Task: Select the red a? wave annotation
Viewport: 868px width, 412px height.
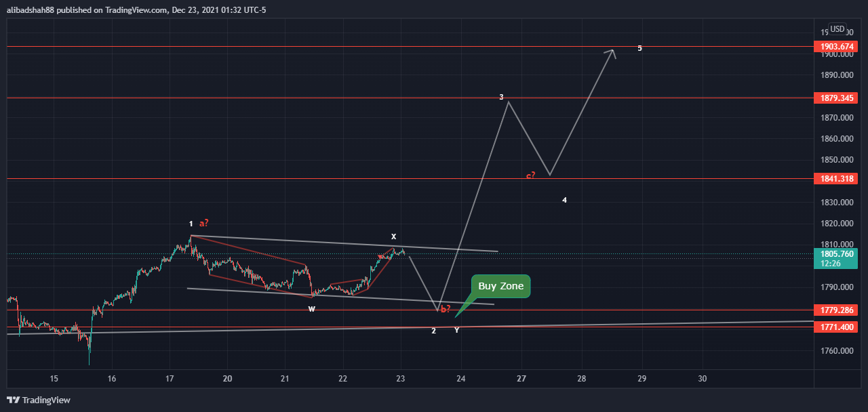Action: tap(204, 223)
